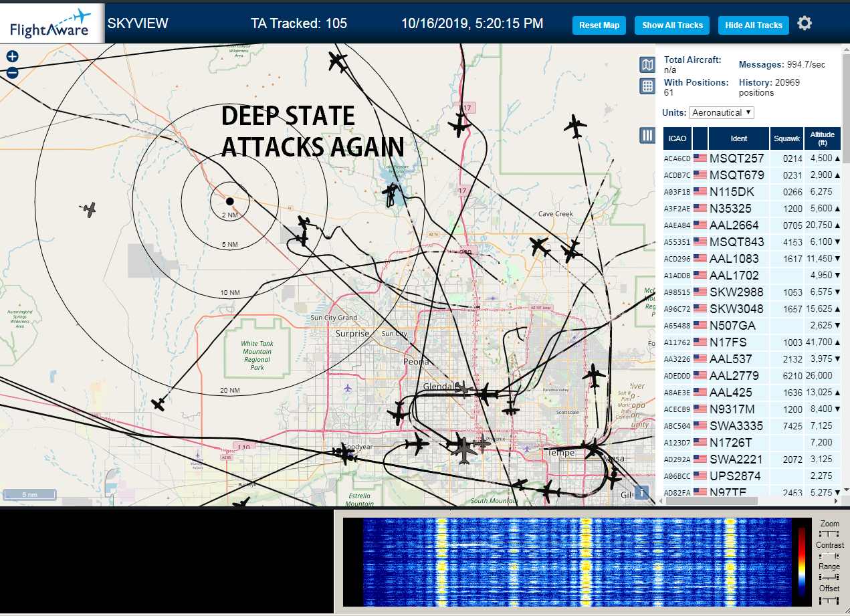
Task: Click the aircraft table horizontal scrollbar
Action: pyautogui.click(x=710, y=500)
